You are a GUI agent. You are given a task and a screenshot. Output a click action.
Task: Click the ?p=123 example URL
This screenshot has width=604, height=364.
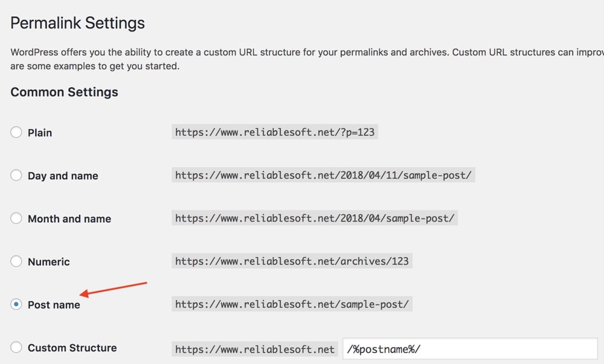pos(275,132)
